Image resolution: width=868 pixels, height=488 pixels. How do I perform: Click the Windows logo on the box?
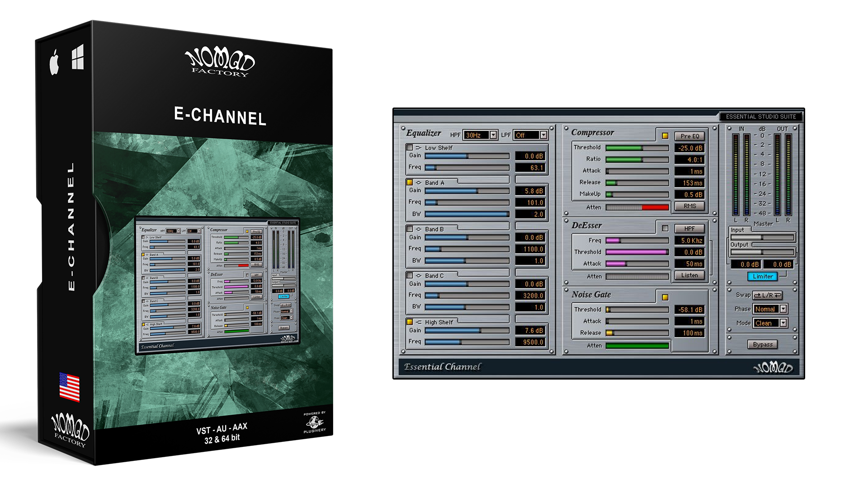tap(77, 56)
